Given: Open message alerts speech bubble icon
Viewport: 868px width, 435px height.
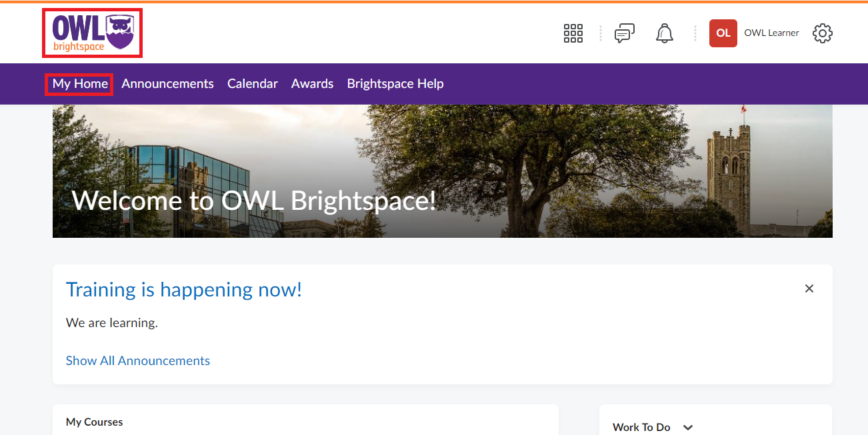Looking at the screenshot, I should pos(624,33).
